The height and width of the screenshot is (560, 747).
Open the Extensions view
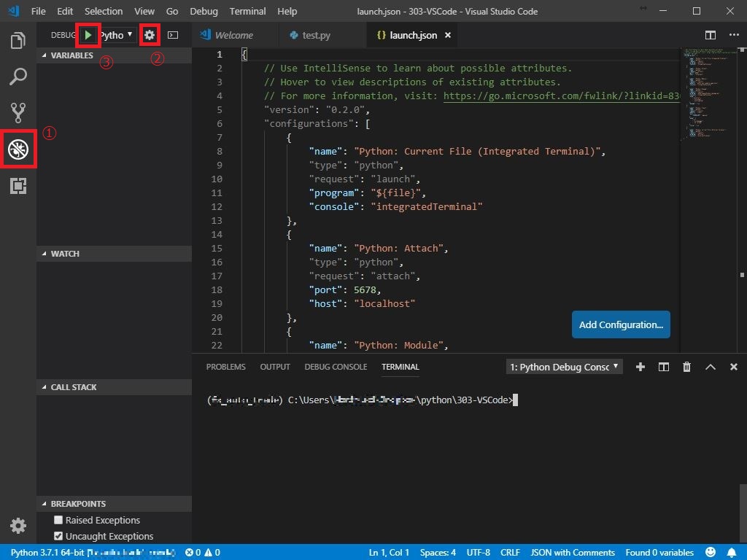click(x=18, y=185)
